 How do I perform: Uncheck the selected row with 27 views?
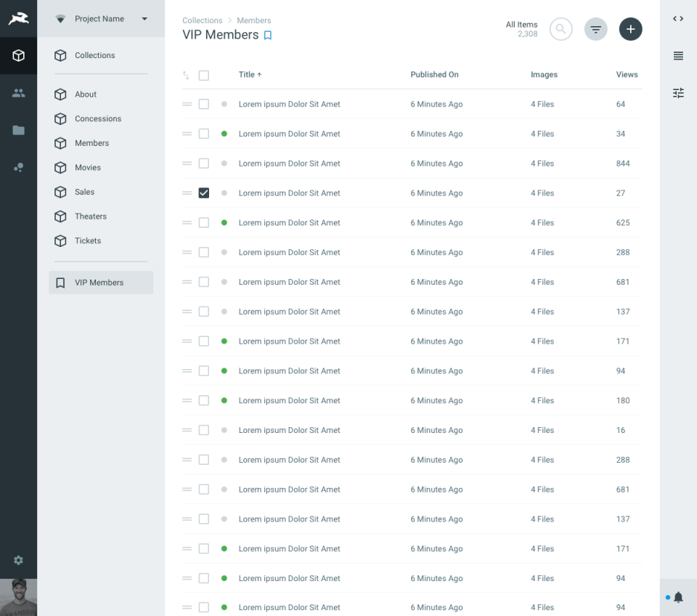click(203, 193)
